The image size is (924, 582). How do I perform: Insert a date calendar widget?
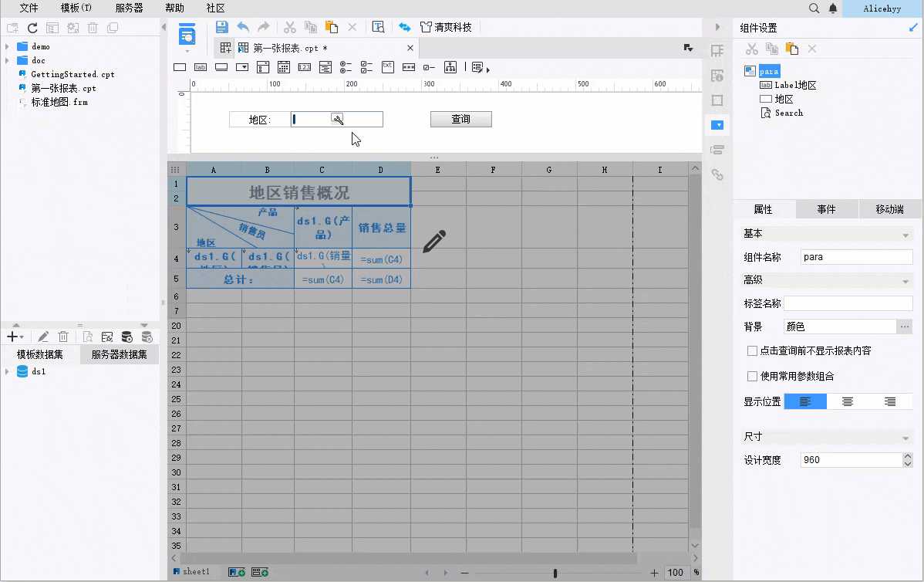click(x=283, y=67)
